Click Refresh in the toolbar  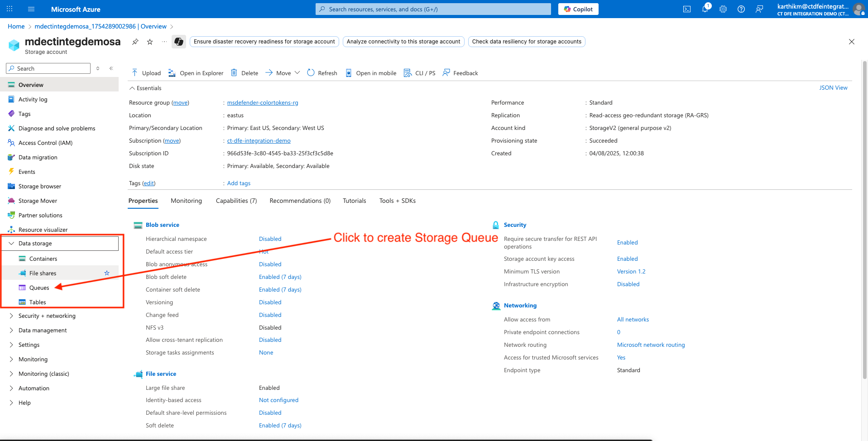coord(322,73)
